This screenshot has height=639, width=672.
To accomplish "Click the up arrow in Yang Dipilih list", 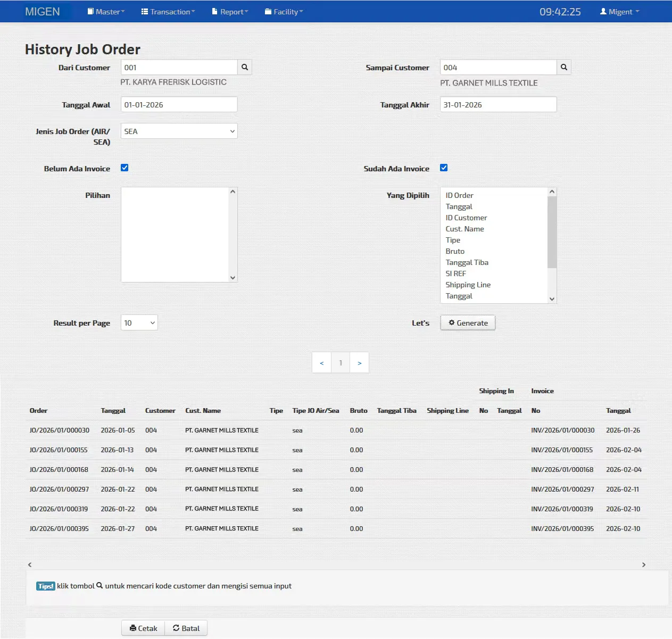I will click(x=552, y=192).
